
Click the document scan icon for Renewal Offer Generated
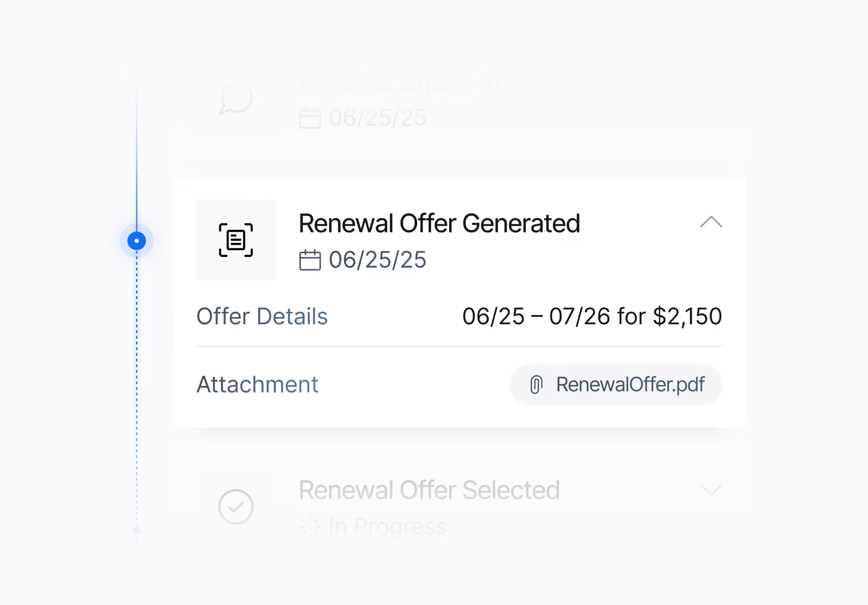(x=236, y=240)
